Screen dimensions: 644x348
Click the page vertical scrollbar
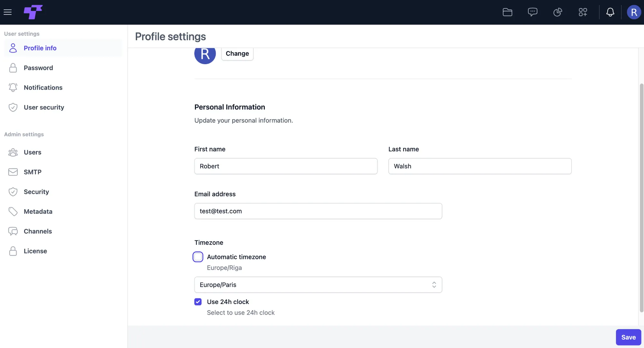641,198
